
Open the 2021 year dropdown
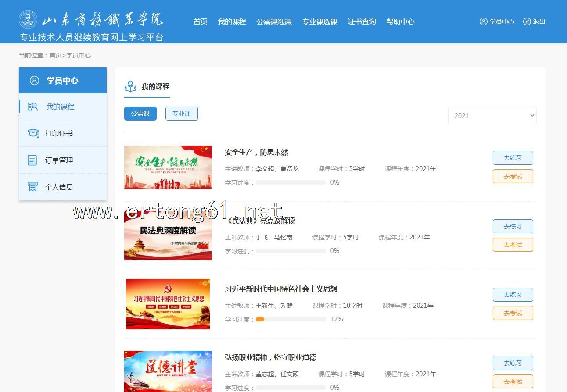(492, 115)
